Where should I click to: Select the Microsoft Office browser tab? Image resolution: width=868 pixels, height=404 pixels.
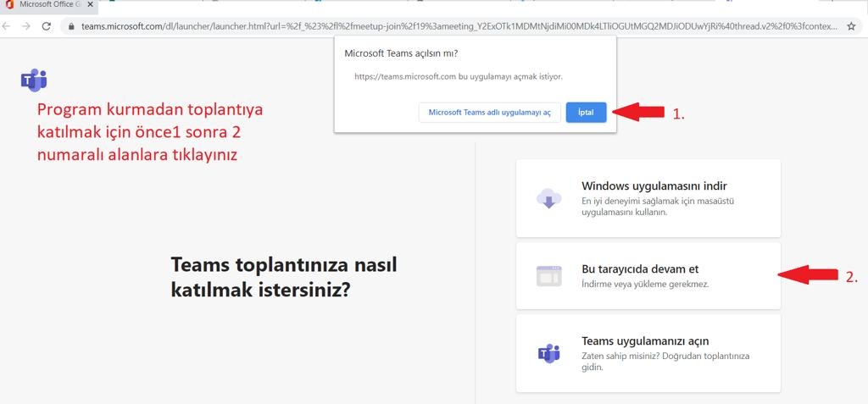48,5
